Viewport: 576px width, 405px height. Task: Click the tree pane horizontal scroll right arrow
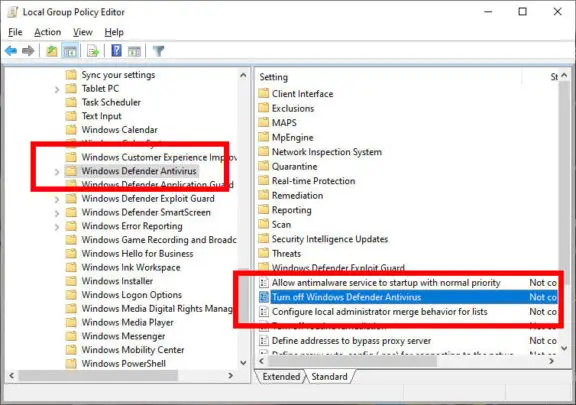231,376
